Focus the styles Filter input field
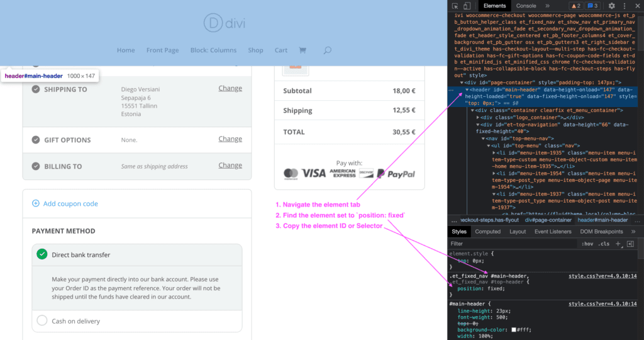Screen dimensions: 644x340 (513, 244)
